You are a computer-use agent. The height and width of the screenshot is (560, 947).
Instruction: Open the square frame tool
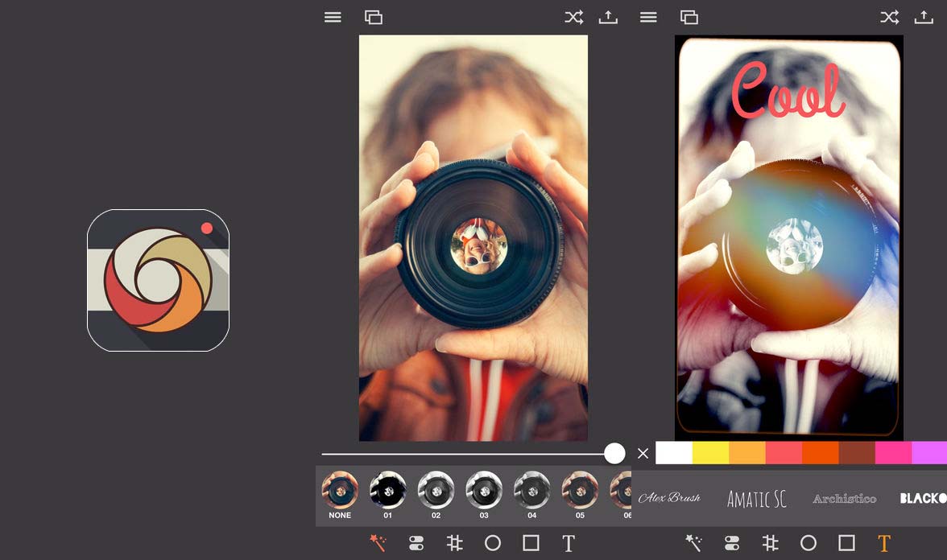[531, 542]
